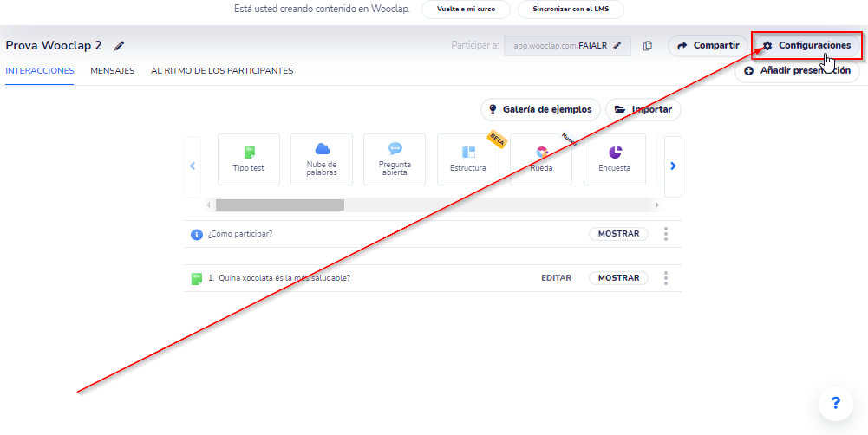Open the Configuraciones settings button
Viewport: 868px width, 435px height.
click(806, 45)
